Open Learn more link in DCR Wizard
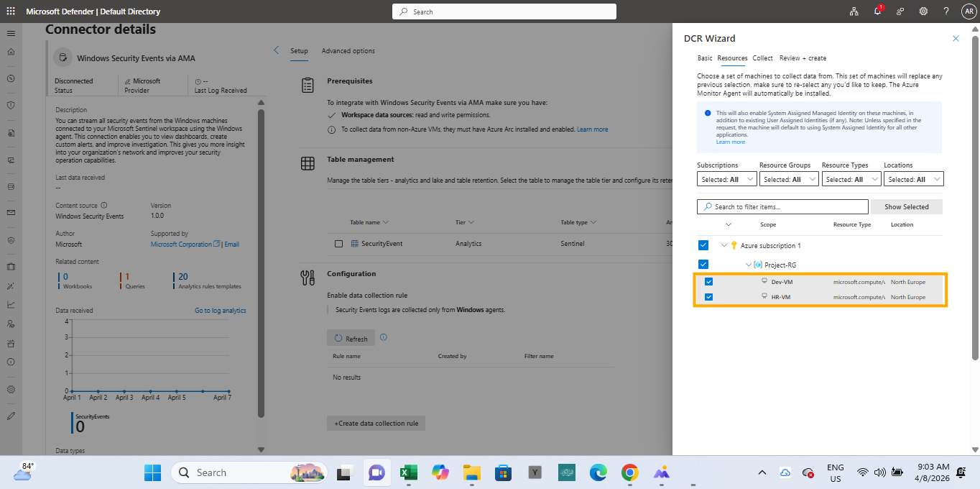This screenshot has height=489, width=980. point(730,142)
